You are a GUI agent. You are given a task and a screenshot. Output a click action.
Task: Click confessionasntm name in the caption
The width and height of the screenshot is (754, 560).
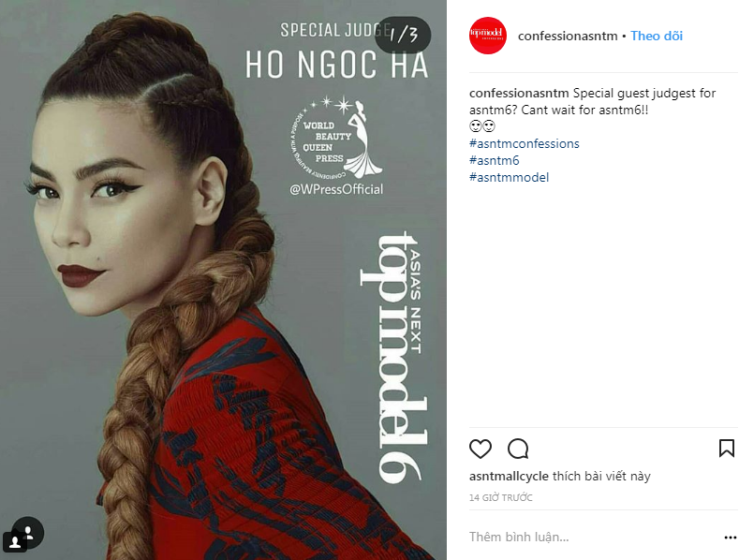click(519, 94)
